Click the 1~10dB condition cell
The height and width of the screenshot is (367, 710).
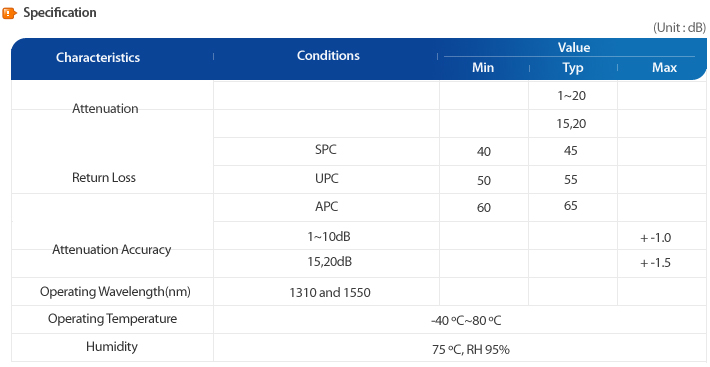pos(328,237)
